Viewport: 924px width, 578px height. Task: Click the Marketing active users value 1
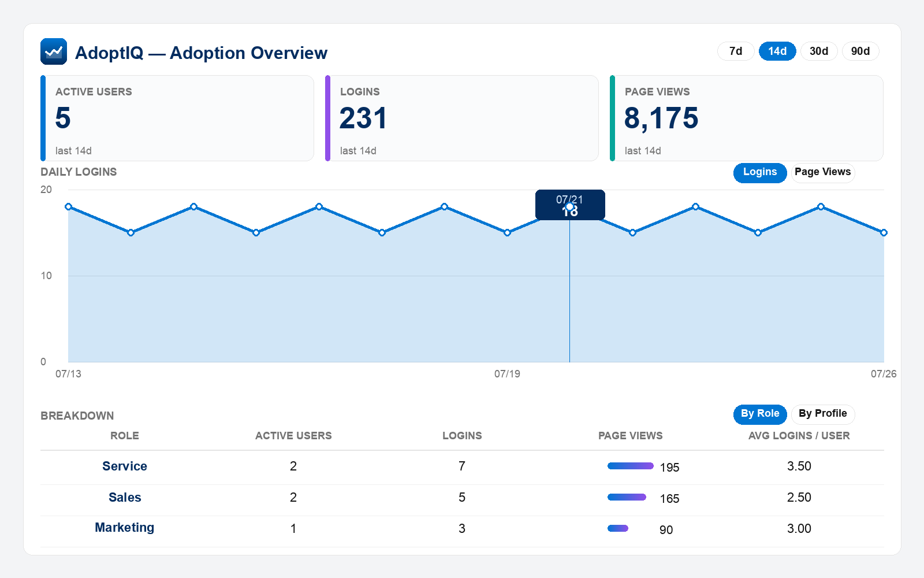point(293,529)
